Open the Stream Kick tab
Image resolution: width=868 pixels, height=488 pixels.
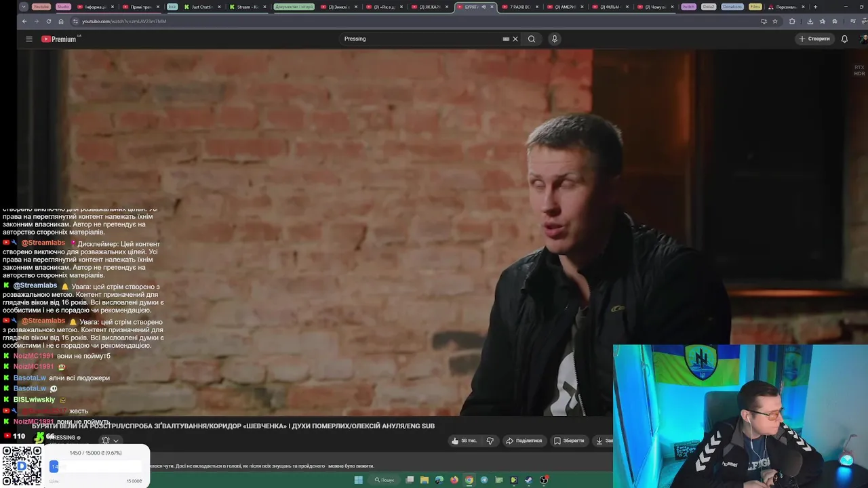click(247, 7)
